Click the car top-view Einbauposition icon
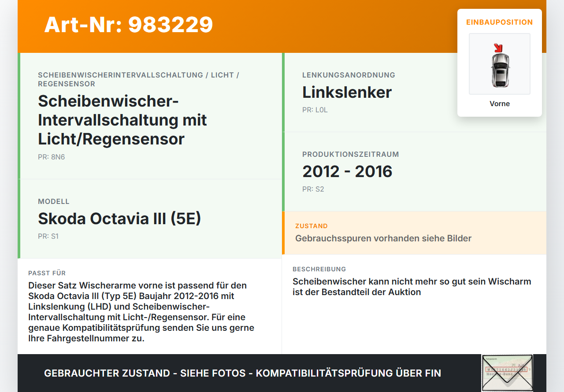The image size is (564, 392). click(x=499, y=64)
